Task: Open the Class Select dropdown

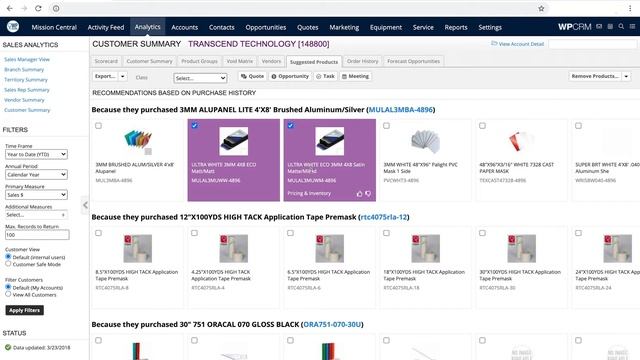Action: [x=200, y=78]
